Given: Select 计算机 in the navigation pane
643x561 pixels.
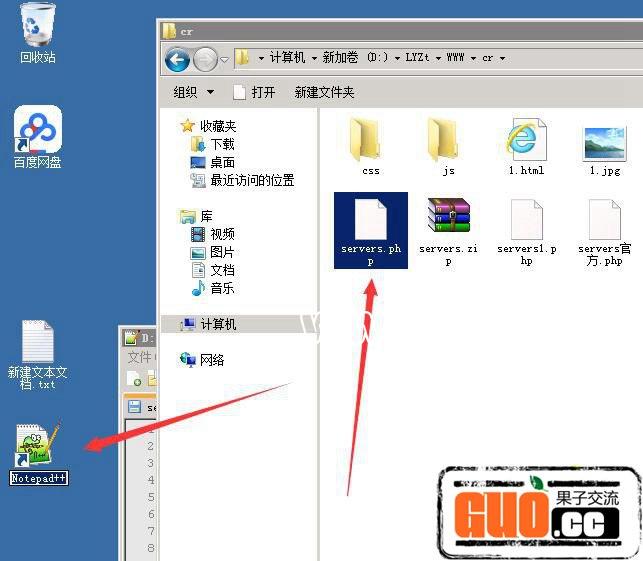Looking at the screenshot, I should [x=218, y=325].
